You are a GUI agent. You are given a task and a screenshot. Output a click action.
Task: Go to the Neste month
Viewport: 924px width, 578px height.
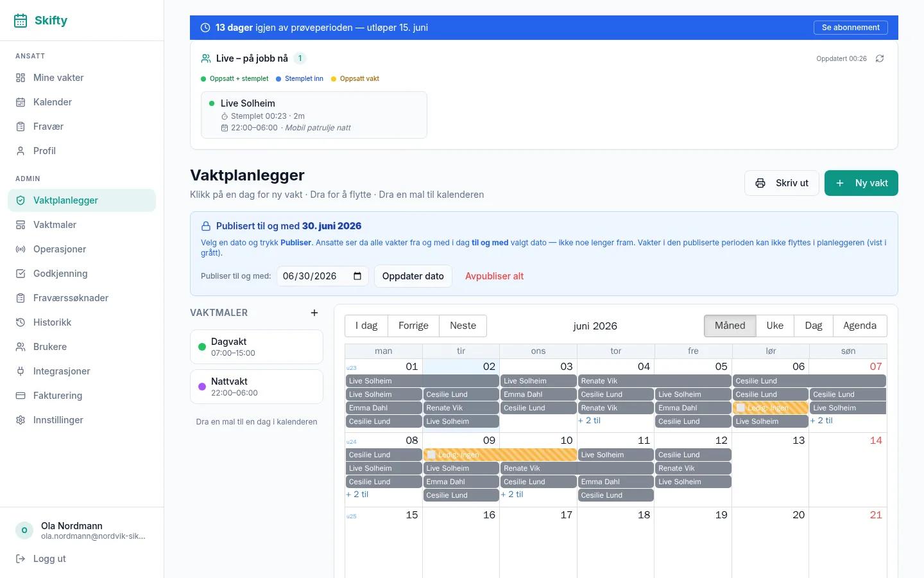463,326
